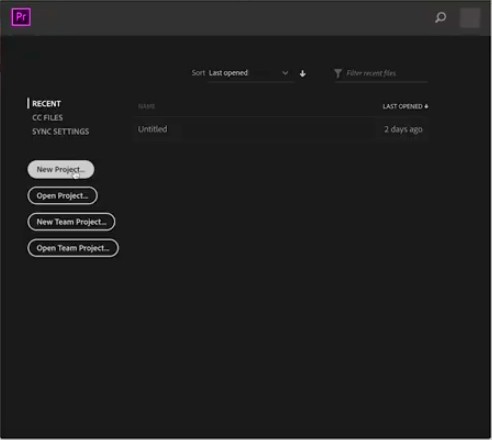Switch to CC Files section
492x440 pixels.
pyautogui.click(x=47, y=118)
